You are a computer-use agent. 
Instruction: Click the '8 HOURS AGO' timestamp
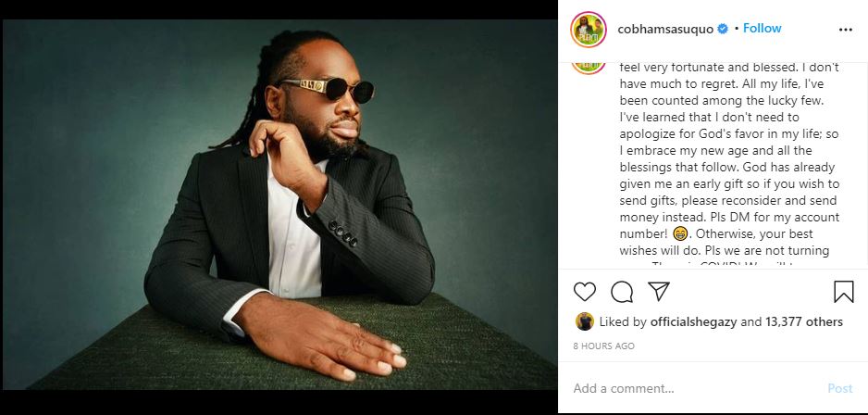point(603,346)
